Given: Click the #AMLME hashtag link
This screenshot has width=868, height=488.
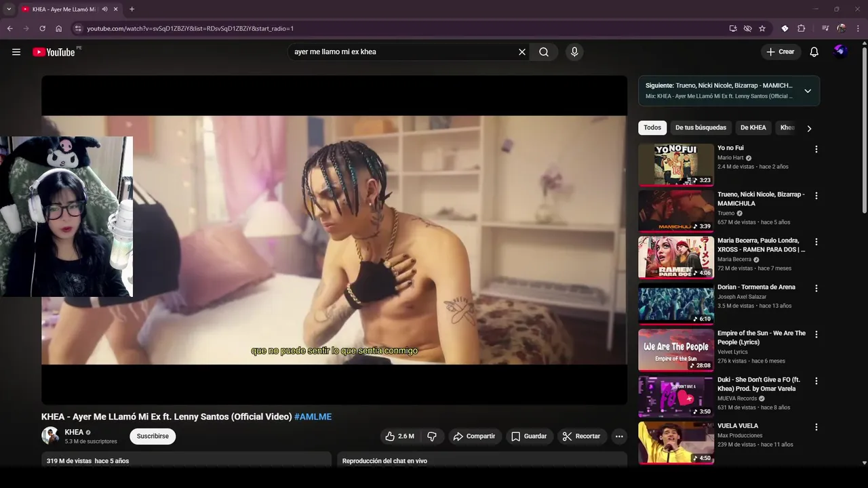Looking at the screenshot, I should [313, 417].
